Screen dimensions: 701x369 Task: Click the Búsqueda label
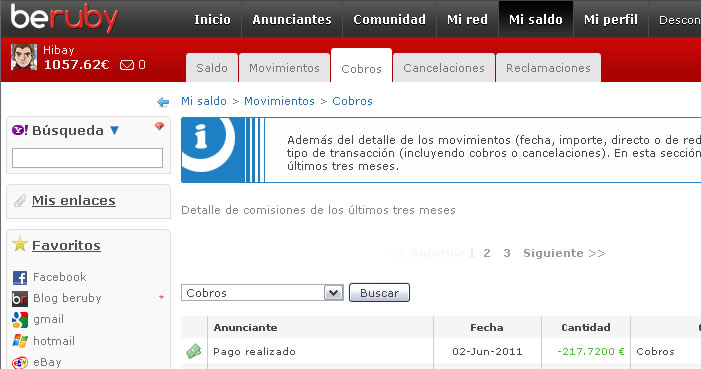(68, 131)
